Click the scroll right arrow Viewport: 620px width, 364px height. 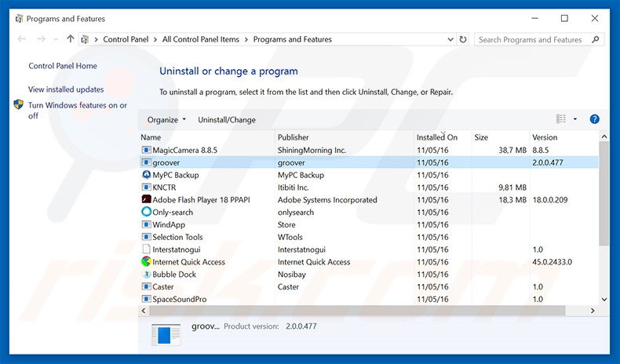coord(593,311)
